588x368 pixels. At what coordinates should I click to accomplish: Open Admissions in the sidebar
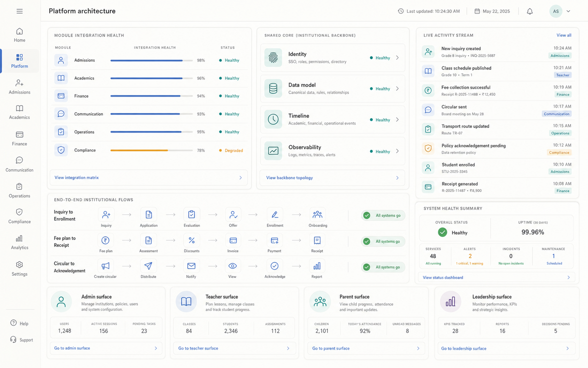pos(20,87)
